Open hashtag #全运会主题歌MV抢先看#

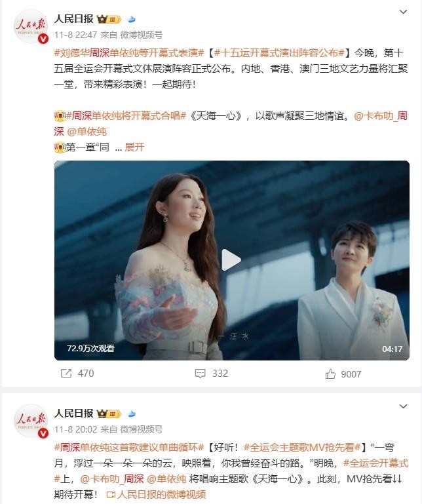point(302,447)
